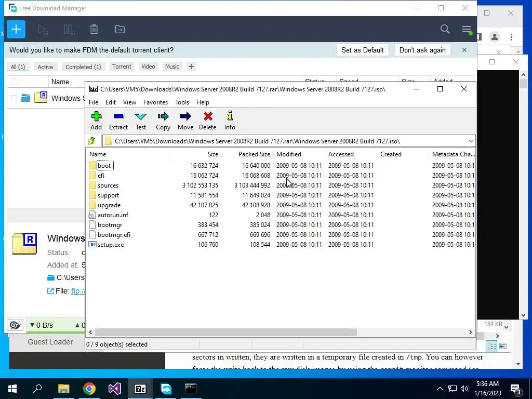Click the trash delete icon in FDM toolbar
Viewport: 532px width, 399px height.
(94, 30)
